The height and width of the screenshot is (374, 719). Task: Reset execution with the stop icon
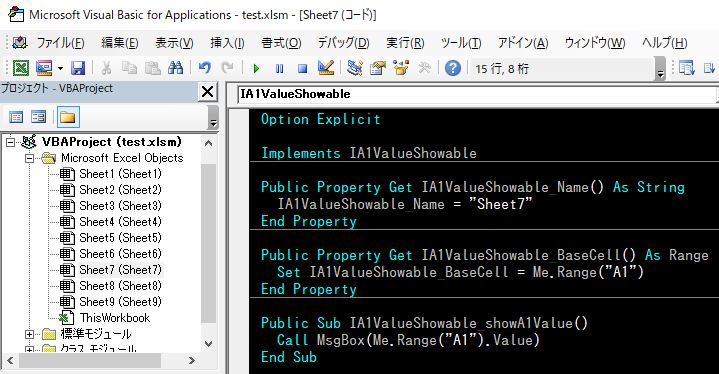tap(303, 69)
